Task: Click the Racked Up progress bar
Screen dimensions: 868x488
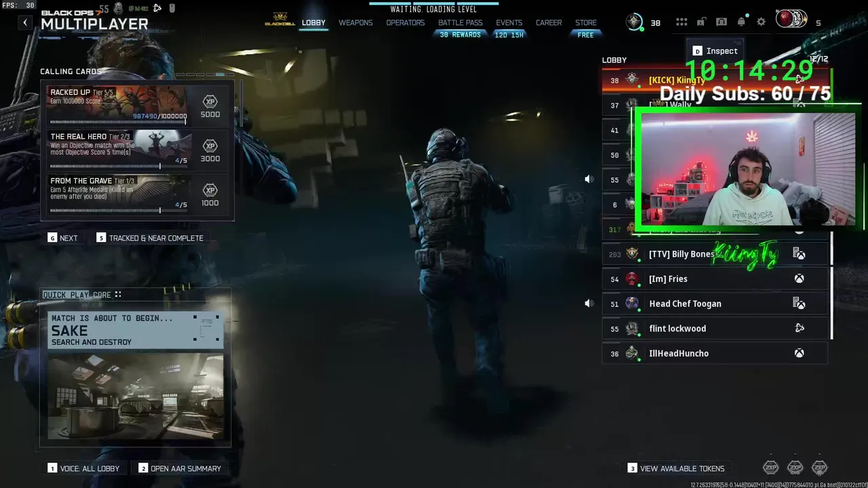Action: pos(118,123)
